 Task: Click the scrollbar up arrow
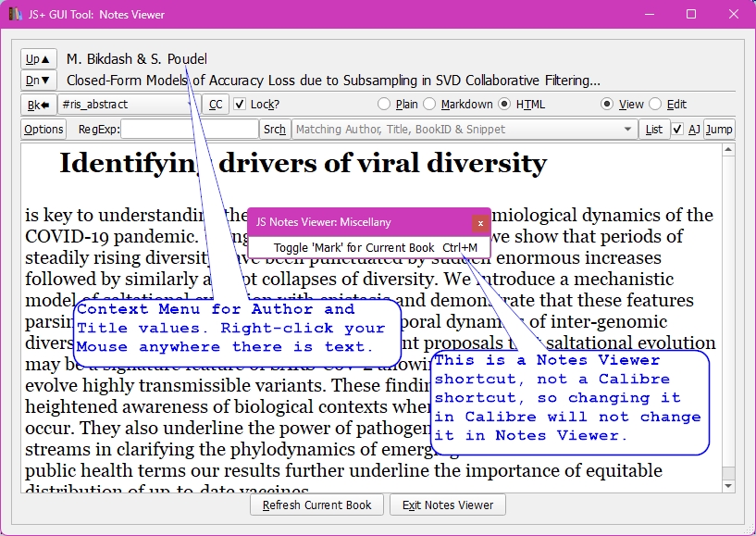(728, 150)
